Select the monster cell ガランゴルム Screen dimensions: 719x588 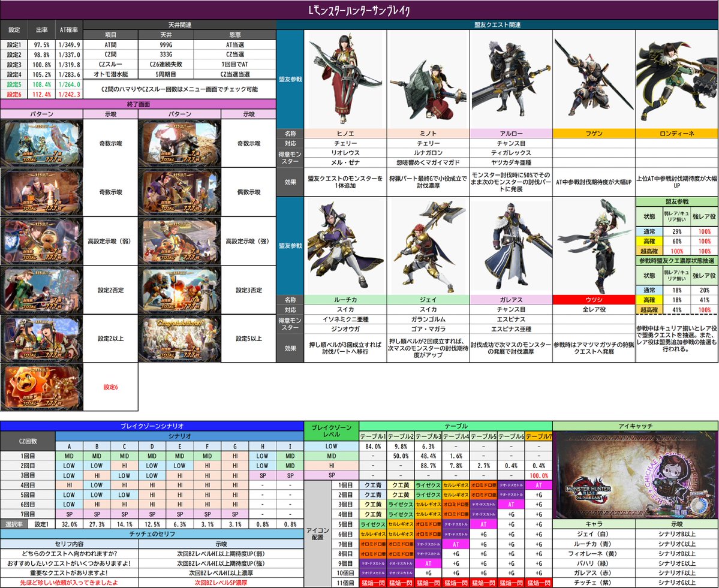click(x=428, y=319)
